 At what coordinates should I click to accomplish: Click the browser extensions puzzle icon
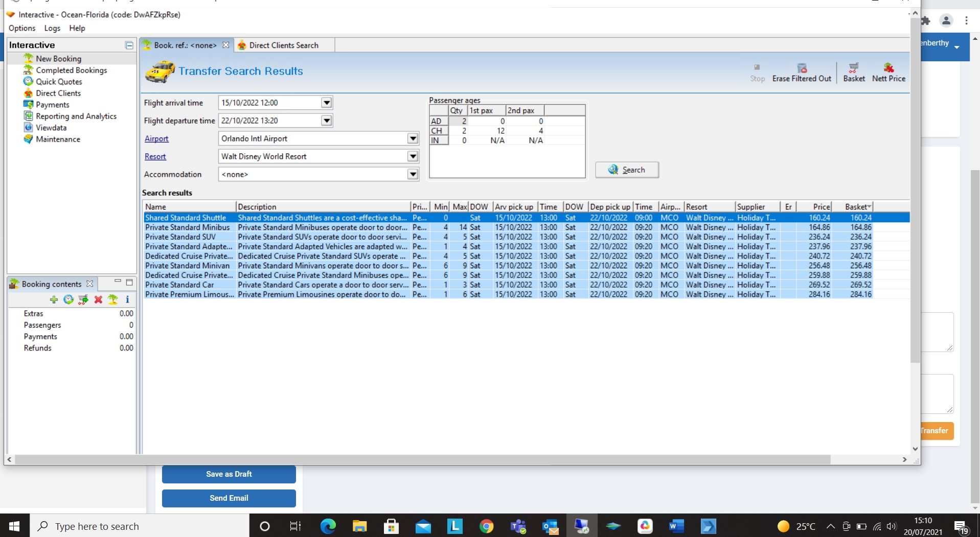coord(926,20)
